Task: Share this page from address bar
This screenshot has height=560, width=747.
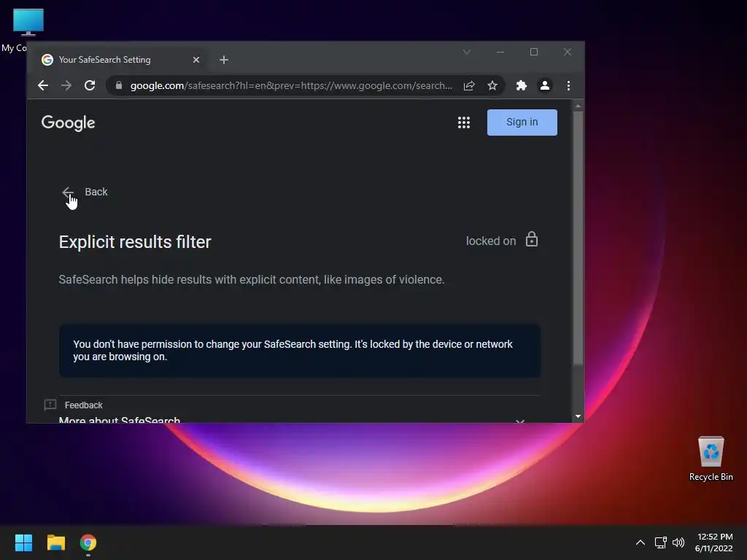Action: pos(469,85)
